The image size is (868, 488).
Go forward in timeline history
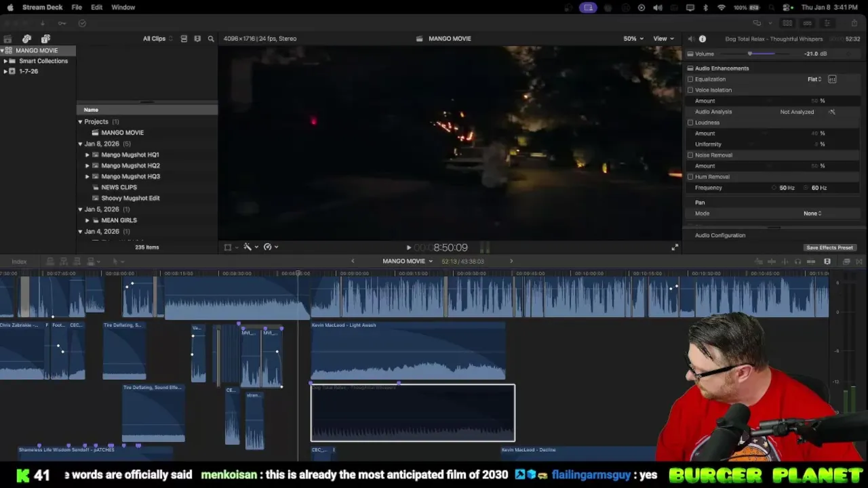[511, 261]
